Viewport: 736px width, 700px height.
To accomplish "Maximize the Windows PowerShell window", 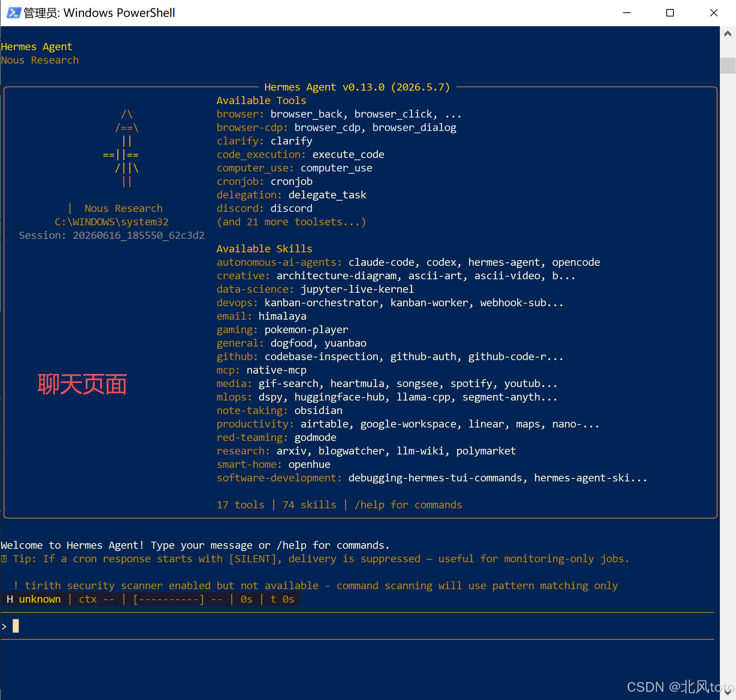I will pyautogui.click(x=670, y=13).
